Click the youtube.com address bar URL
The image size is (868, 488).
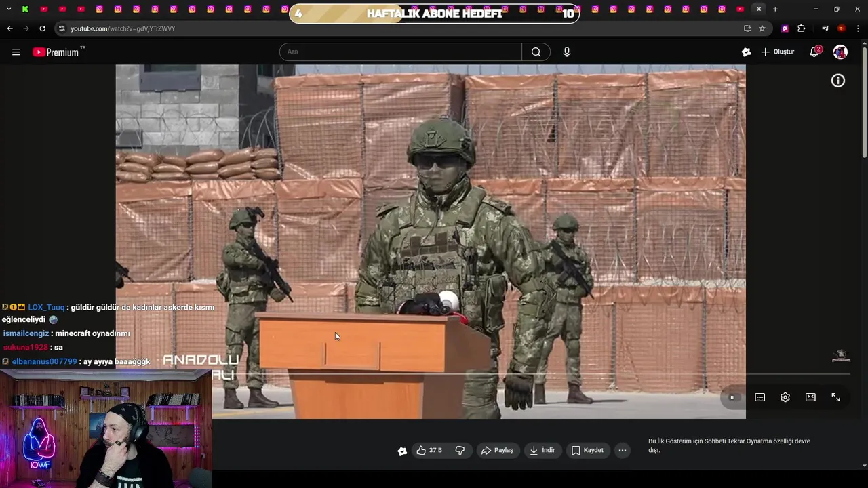(x=123, y=28)
